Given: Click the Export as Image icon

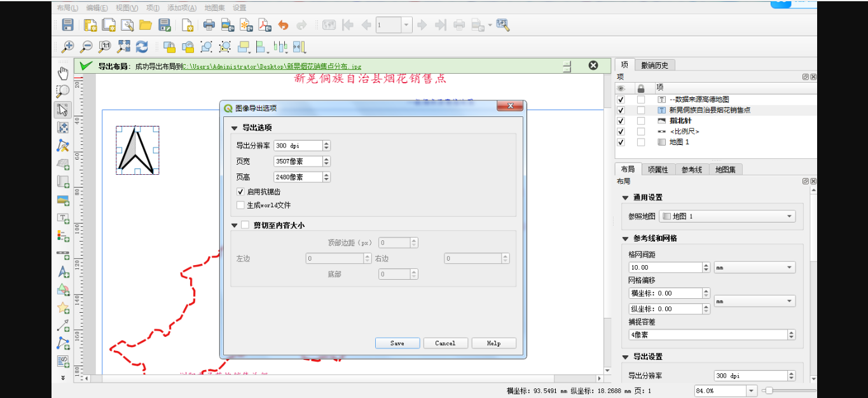Looking at the screenshot, I should pyautogui.click(x=227, y=25).
